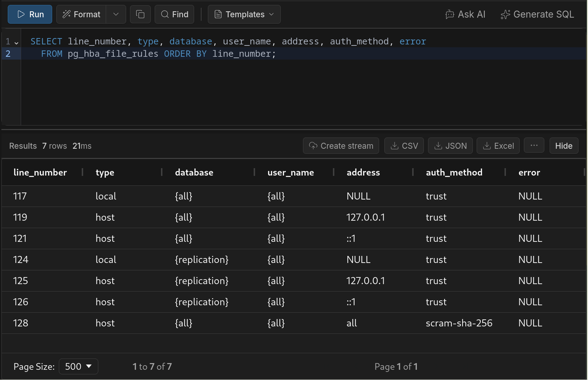Ask AI about the query
The image size is (588, 380).
[x=465, y=14]
